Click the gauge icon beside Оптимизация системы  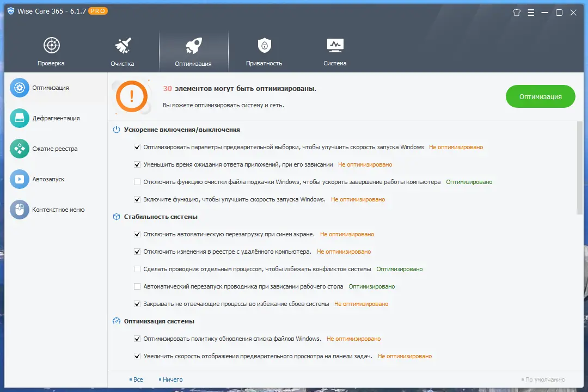coord(117,321)
